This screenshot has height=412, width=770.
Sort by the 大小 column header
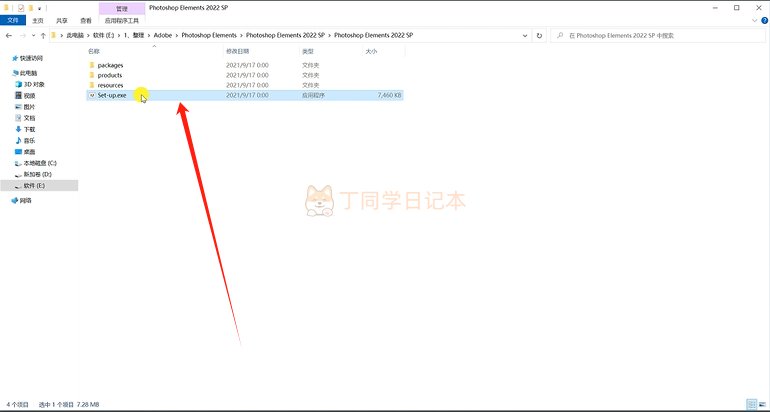370,51
